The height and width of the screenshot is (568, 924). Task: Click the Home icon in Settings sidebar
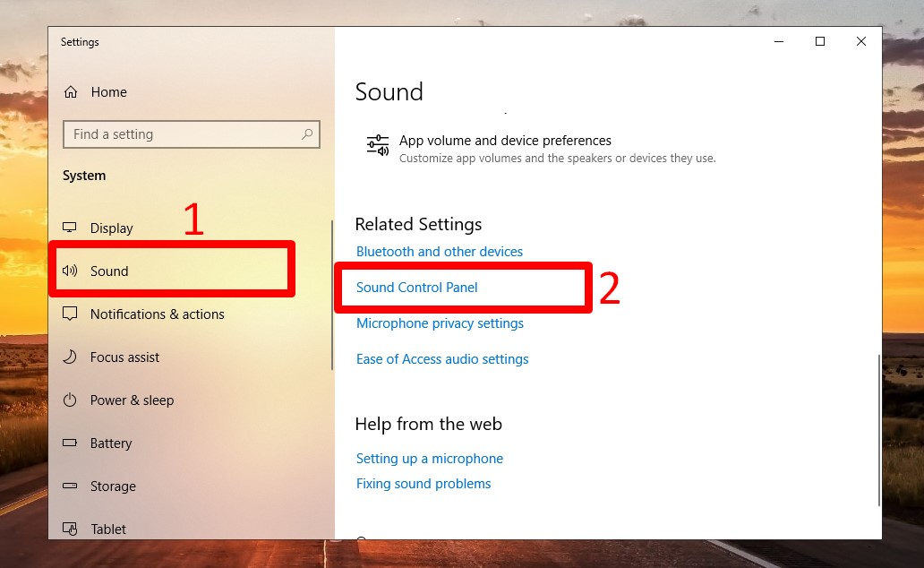pyautogui.click(x=71, y=92)
